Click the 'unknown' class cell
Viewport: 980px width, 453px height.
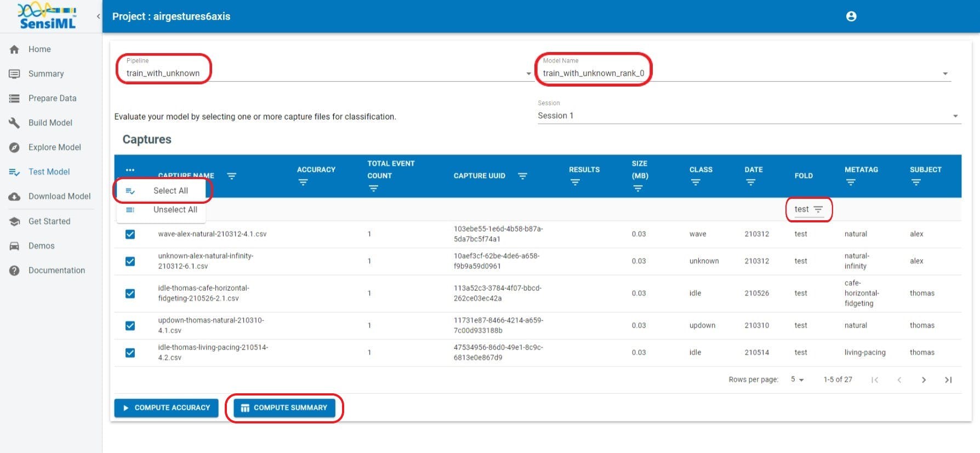704,261
